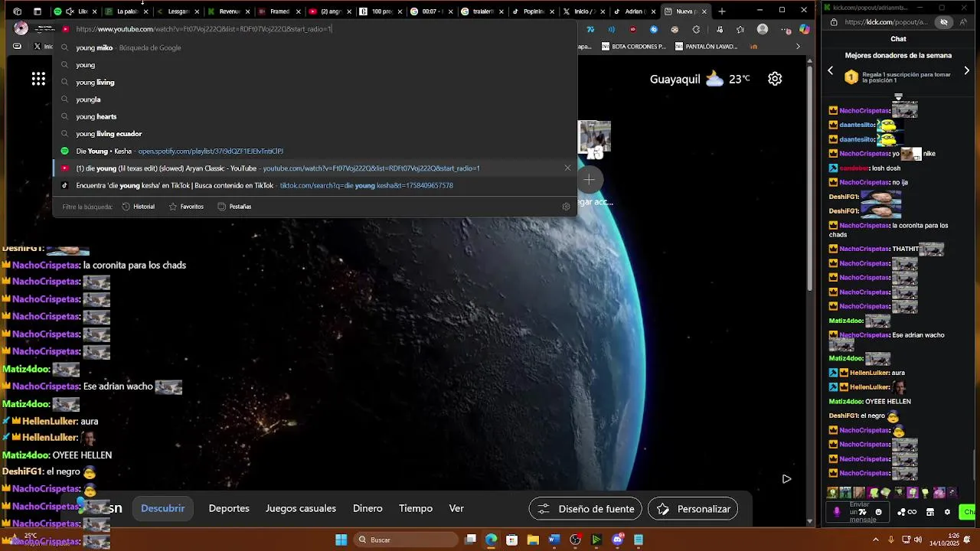Open Edge Copilot icon in toolbar

click(804, 29)
